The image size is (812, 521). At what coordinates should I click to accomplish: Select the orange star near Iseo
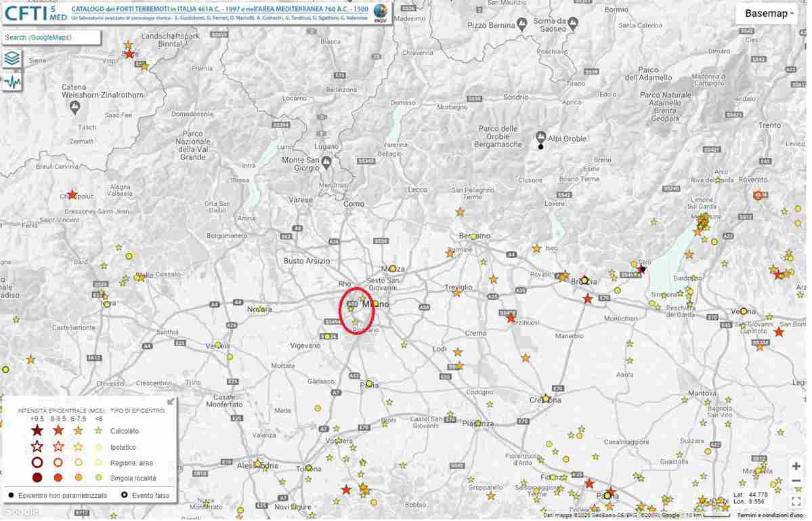point(536,249)
